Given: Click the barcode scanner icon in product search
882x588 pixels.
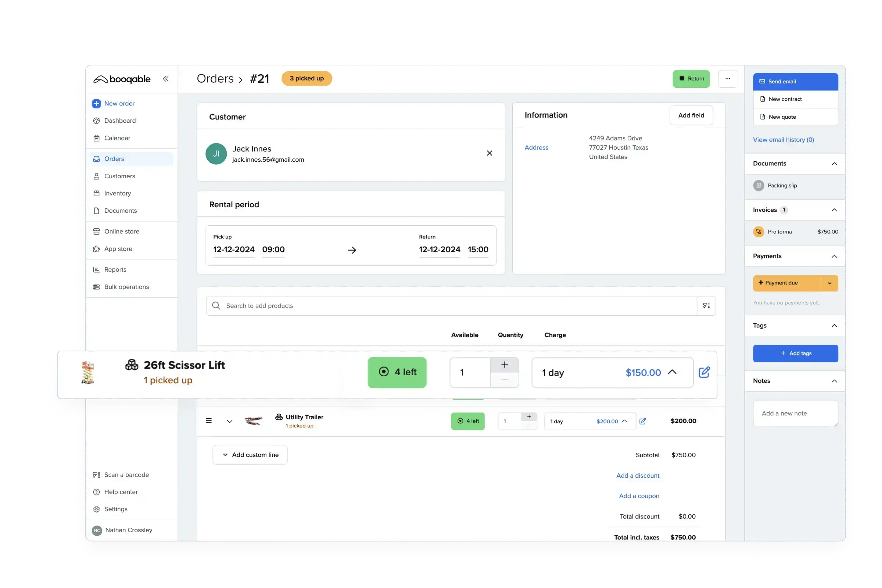Looking at the screenshot, I should click(x=706, y=306).
